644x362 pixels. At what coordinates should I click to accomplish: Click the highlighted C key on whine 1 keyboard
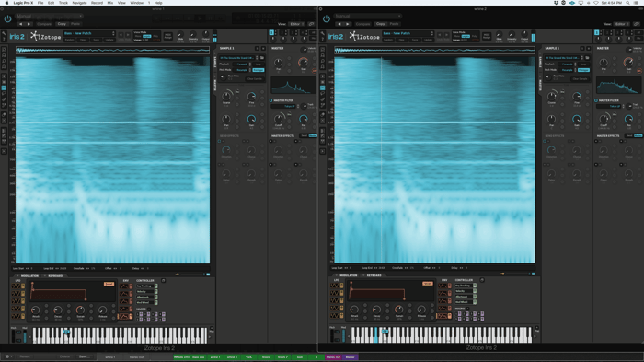(66, 332)
